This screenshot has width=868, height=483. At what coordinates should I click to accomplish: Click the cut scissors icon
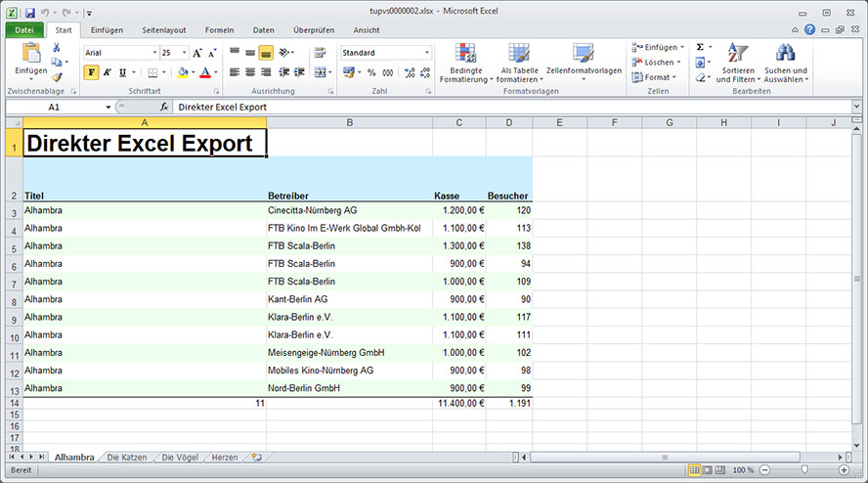(x=57, y=48)
